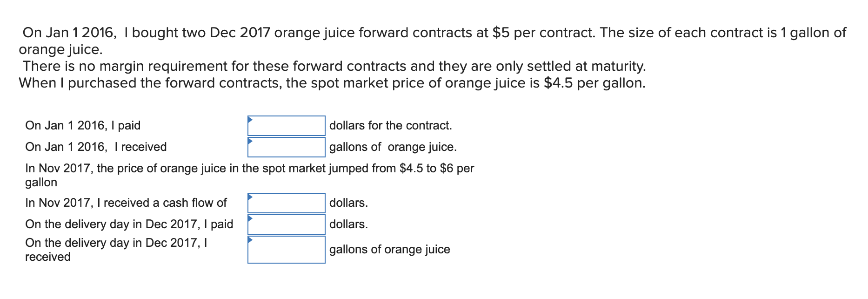Click the blue marker on the delivery day paid box

pos(251,219)
